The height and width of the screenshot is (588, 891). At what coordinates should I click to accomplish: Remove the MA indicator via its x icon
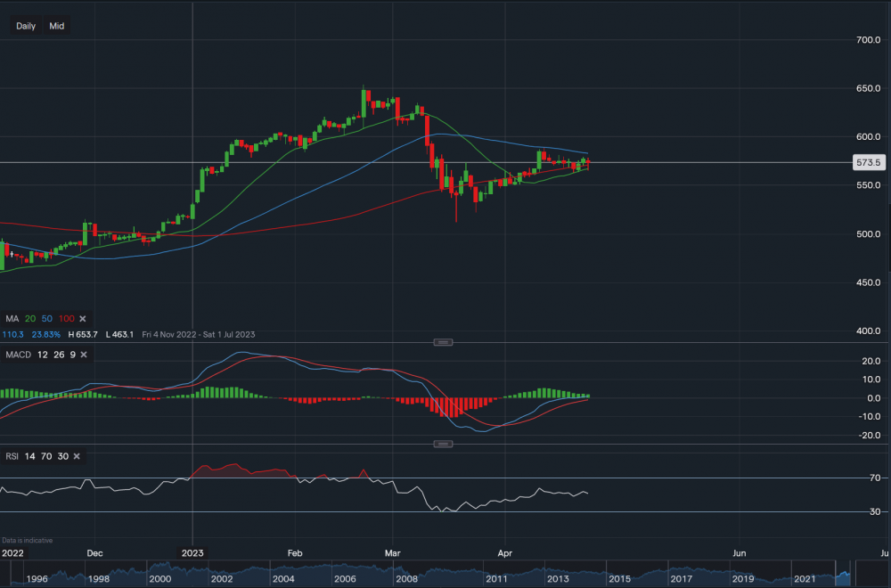click(81, 318)
